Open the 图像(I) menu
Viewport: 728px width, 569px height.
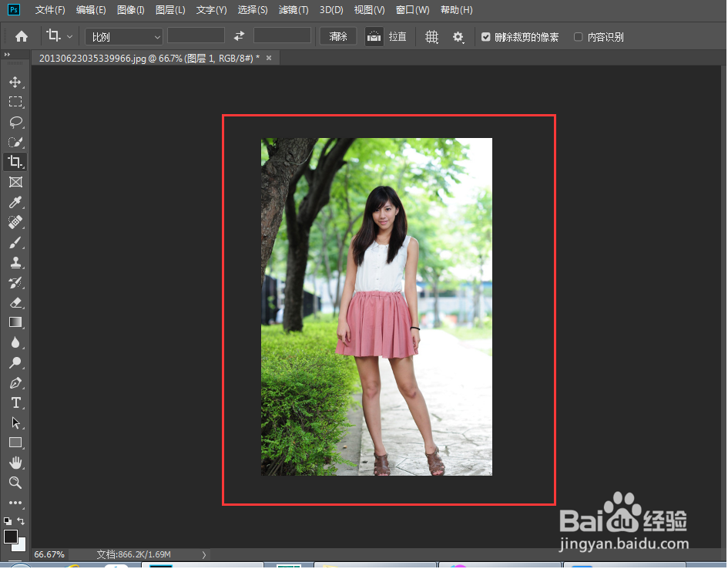point(130,10)
